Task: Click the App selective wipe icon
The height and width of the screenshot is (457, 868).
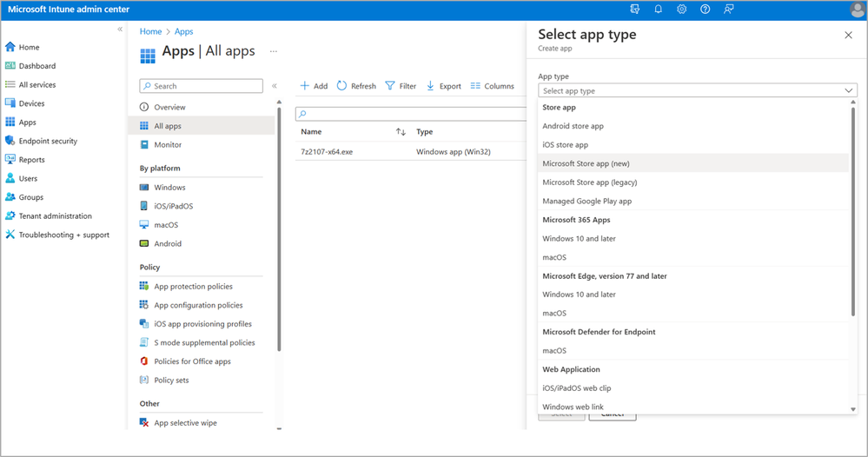Action: click(144, 423)
